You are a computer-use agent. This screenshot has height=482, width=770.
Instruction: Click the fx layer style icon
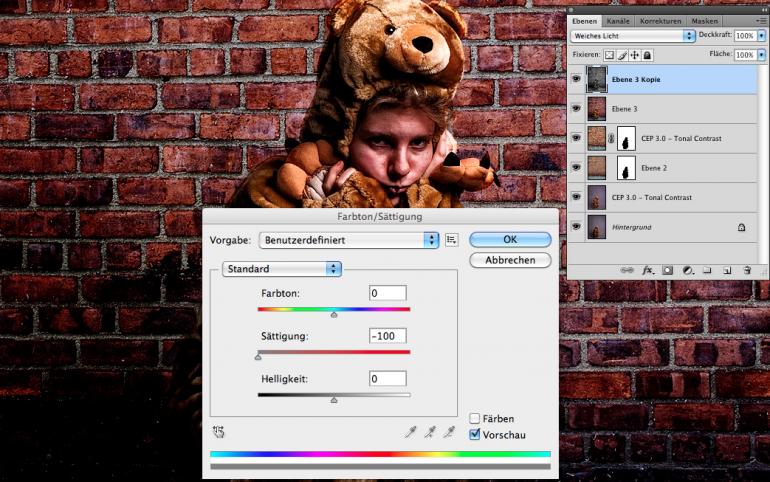click(648, 270)
